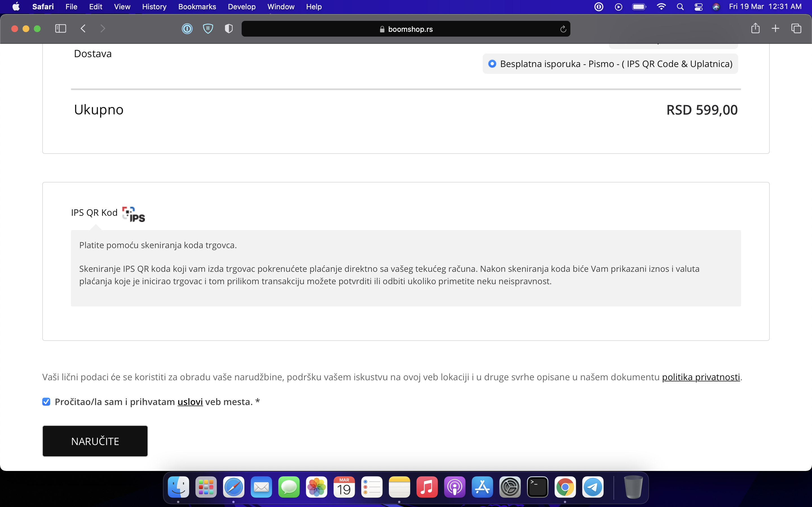Uncheck the Pročitao/la sam i prihvatam checkbox
Viewport: 812px width, 507px height.
(46, 402)
